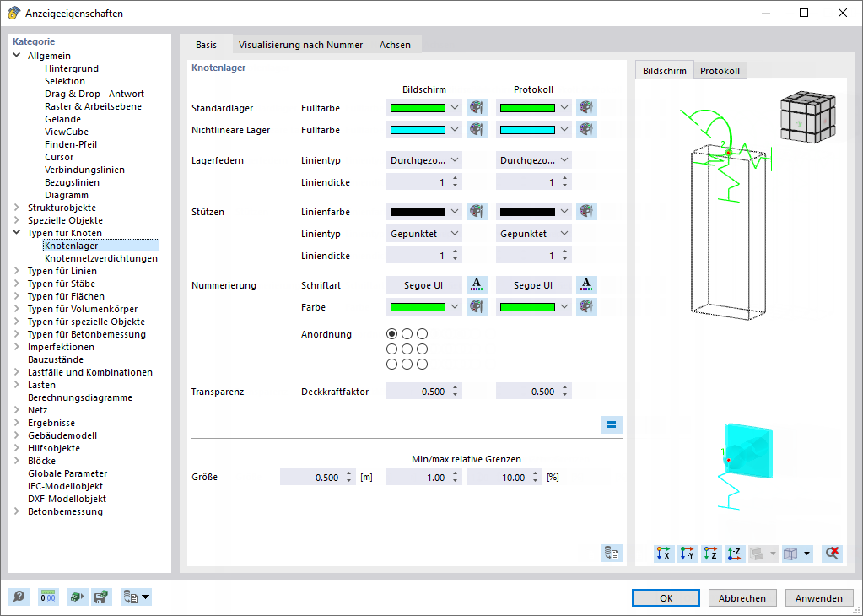This screenshot has height=616, width=863.
Task: Click the equals sync button above Größe
Action: click(612, 424)
